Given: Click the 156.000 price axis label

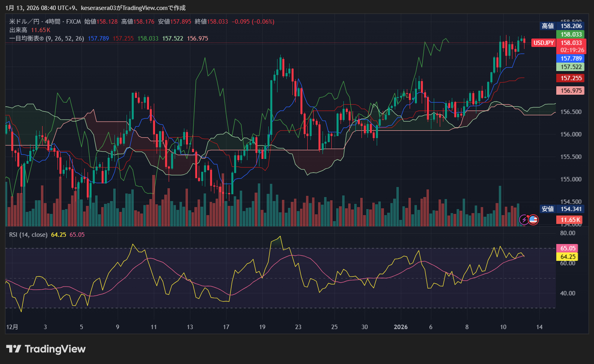Looking at the screenshot, I should 571,134.
